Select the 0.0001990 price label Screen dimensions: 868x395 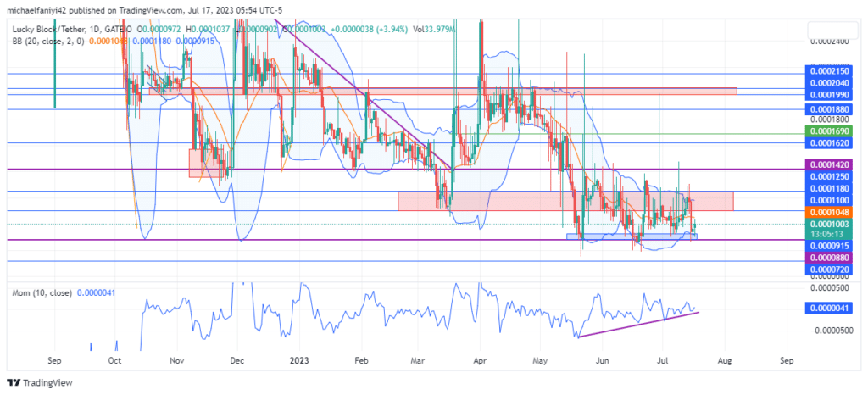click(x=828, y=95)
